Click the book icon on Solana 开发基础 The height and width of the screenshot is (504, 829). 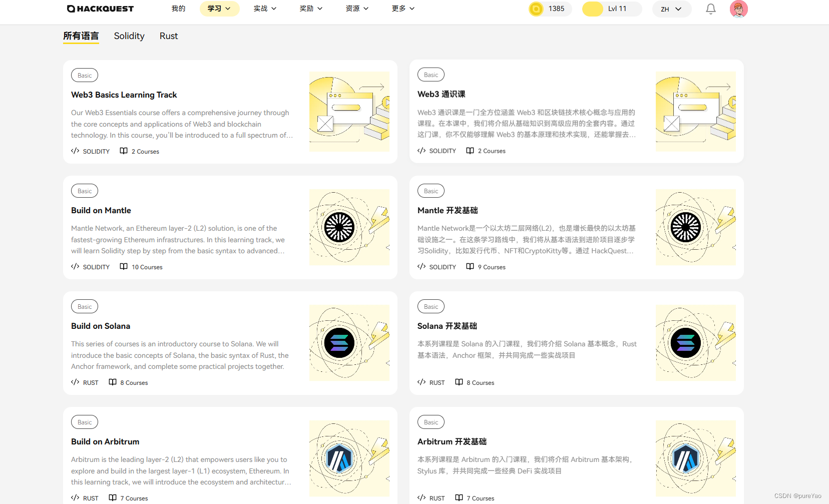459,382
